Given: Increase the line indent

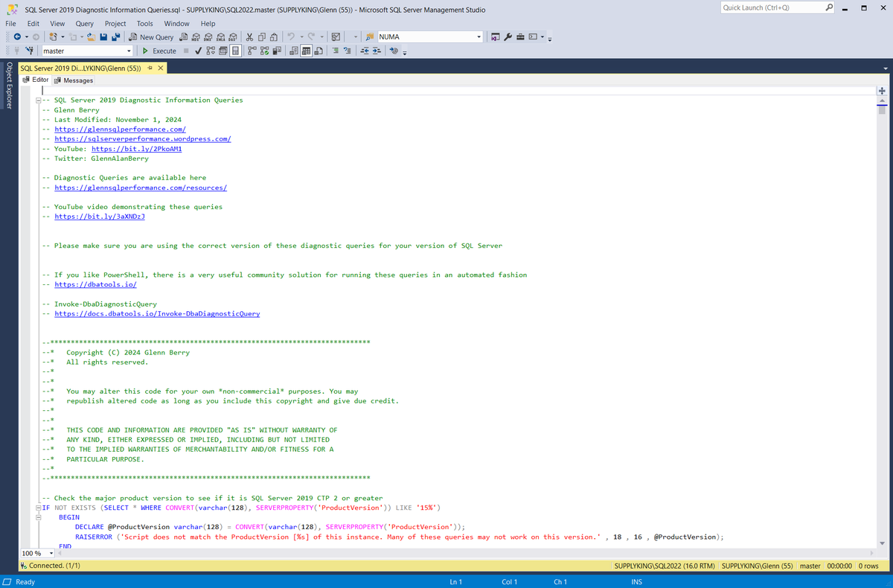Looking at the screenshot, I should tap(377, 51).
